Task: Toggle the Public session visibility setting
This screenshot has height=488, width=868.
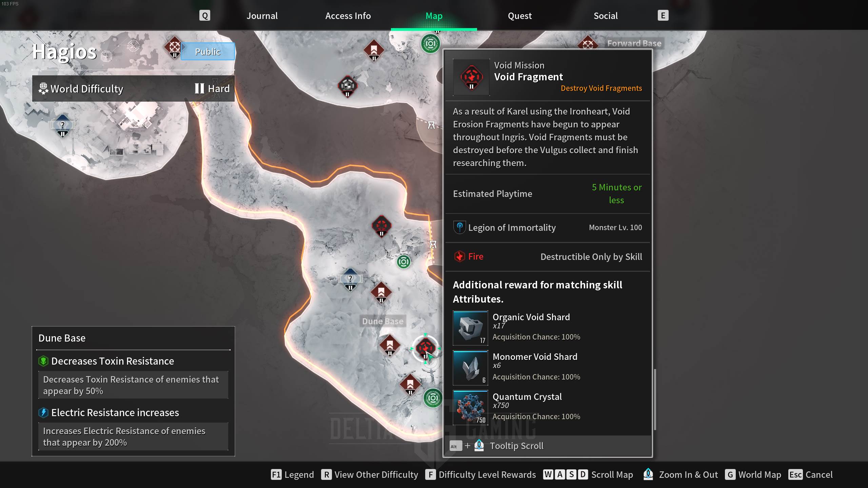Action: click(x=208, y=51)
